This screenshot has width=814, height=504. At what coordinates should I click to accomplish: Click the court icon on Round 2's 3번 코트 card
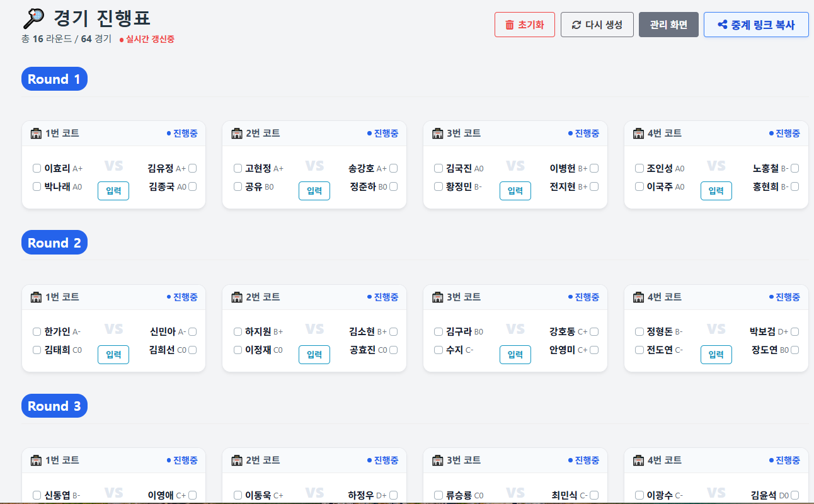click(x=437, y=297)
